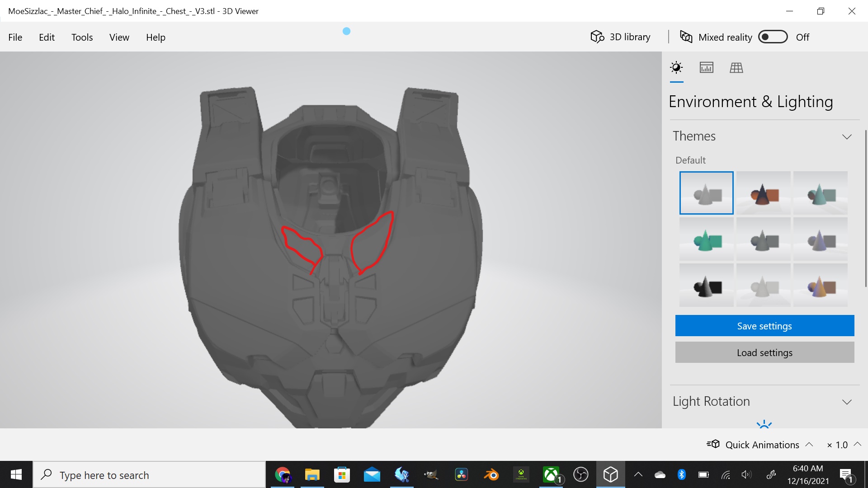
Task: Select the orange and navy theme thumbnail
Action: (763, 193)
